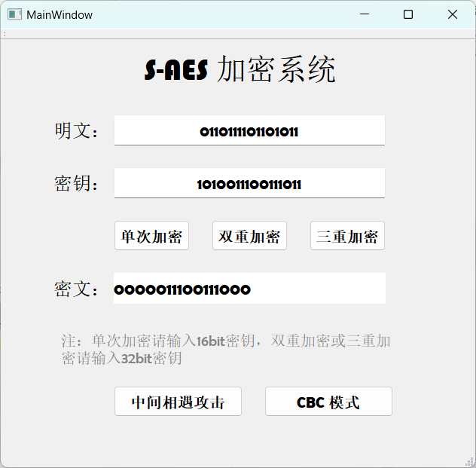Click the 密钥: label

(x=76, y=183)
